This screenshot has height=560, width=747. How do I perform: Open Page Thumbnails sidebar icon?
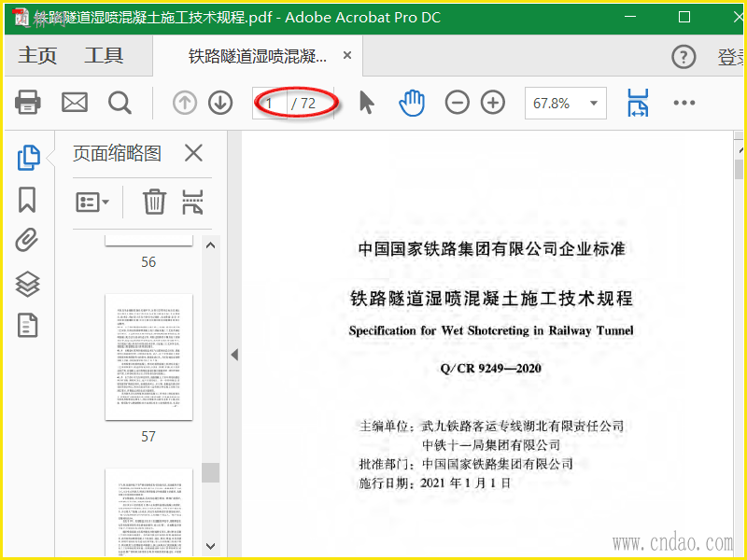click(28, 157)
